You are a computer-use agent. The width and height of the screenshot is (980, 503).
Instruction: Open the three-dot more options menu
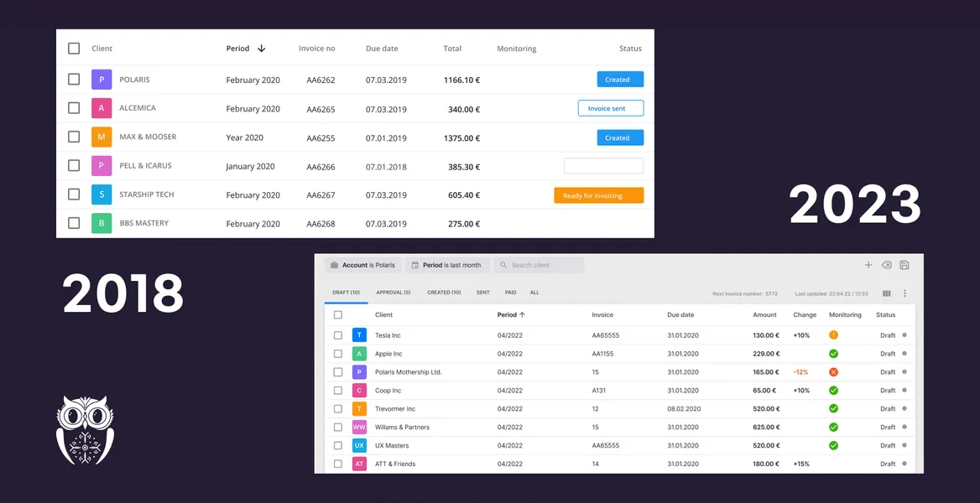click(904, 293)
